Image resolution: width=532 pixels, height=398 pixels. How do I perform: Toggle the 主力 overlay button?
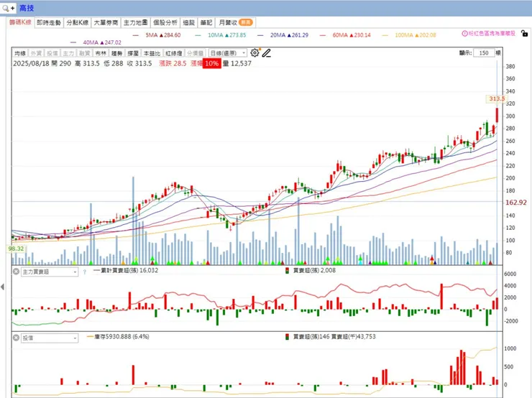[68, 53]
